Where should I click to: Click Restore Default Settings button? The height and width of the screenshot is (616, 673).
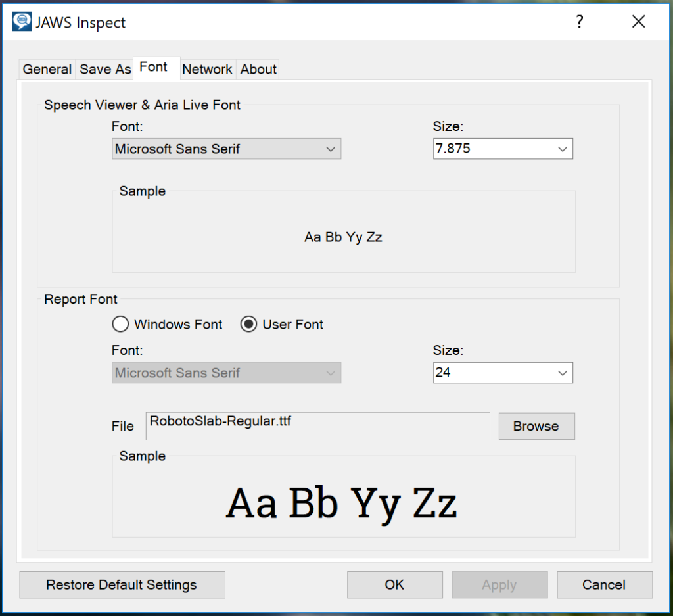tap(122, 585)
